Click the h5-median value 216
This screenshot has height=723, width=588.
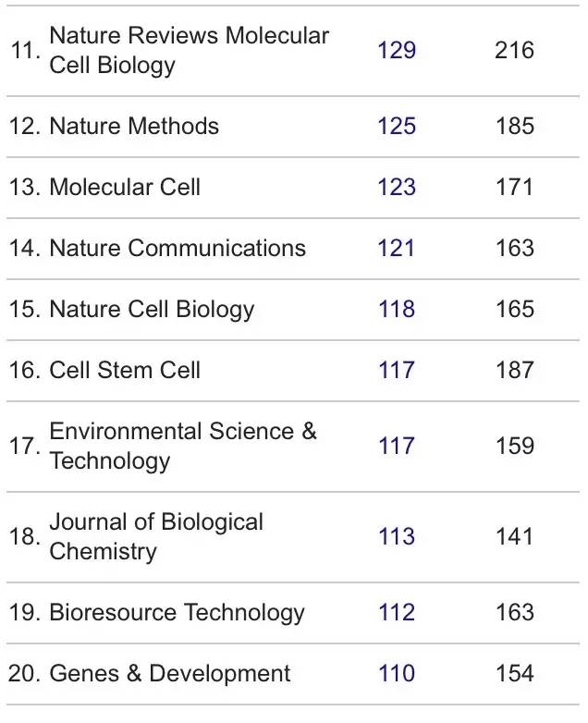(x=514, y=50)
